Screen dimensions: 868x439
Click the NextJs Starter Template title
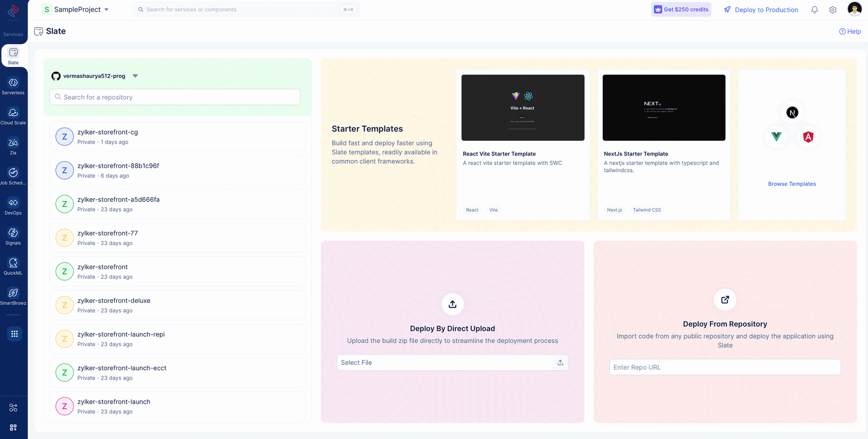636,153
